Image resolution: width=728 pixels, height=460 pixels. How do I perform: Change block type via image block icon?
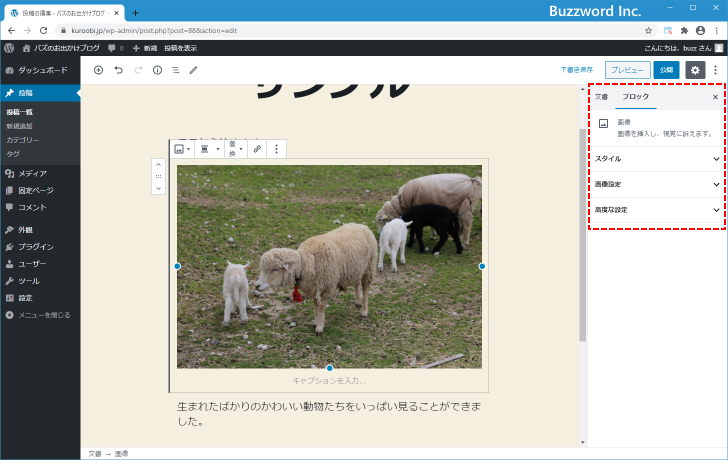pos(182,149)
